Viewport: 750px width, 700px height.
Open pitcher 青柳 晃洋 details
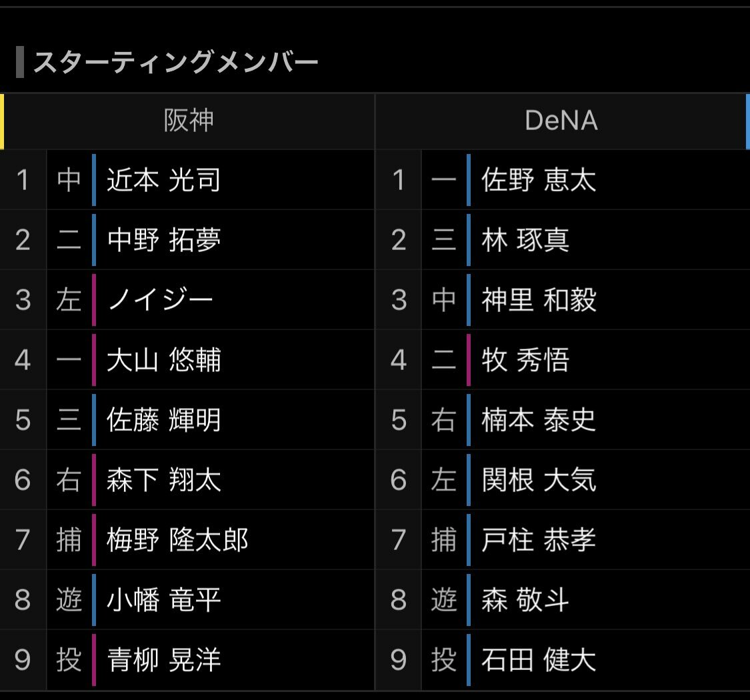pos(163,660)
